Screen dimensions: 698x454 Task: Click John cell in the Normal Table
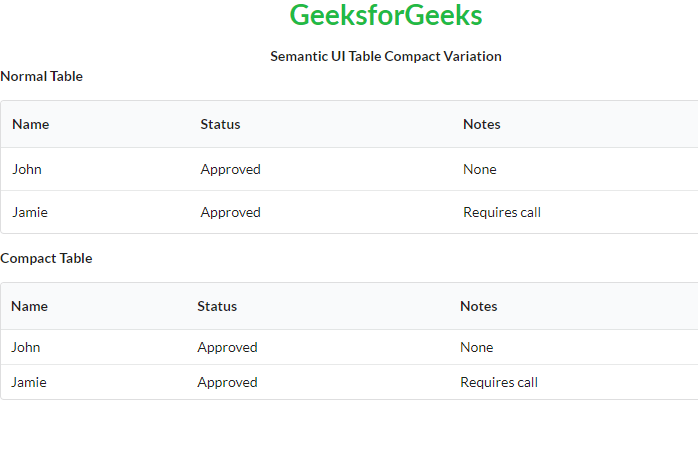pyautogui.click(x=27, y=169)
